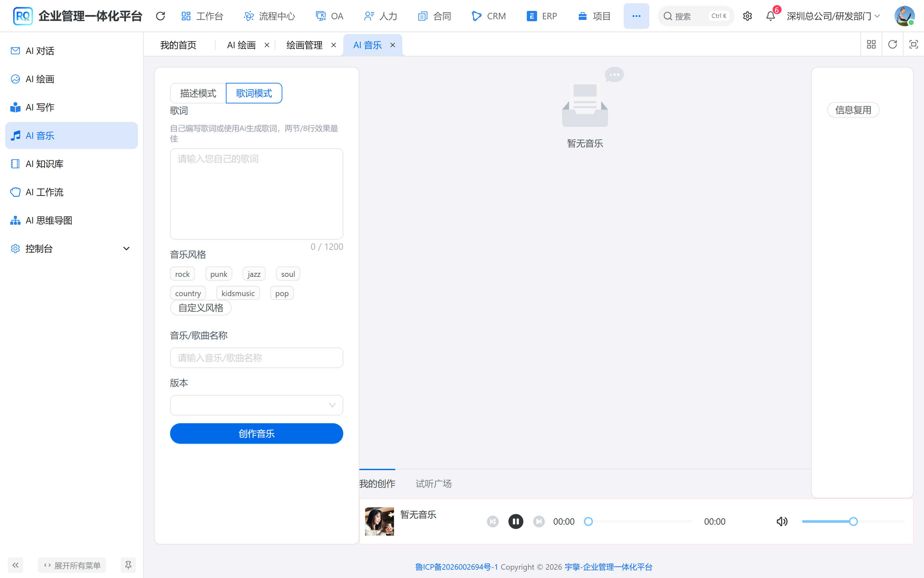Click the 音乐/歌曲名称 input field
The image size is (924, 578).
pos(257,358)
